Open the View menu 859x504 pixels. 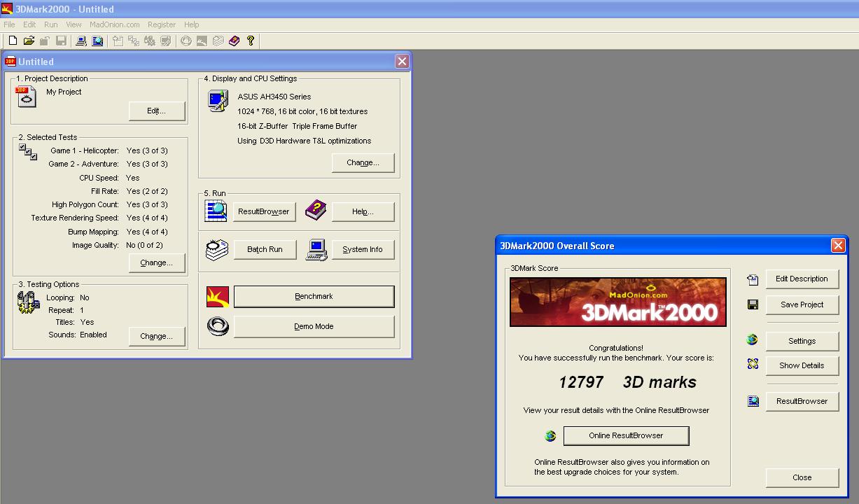point(74,24)
